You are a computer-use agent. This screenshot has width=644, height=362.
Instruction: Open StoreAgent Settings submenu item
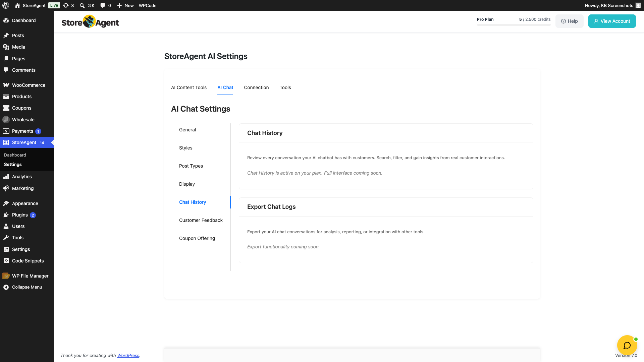click(13, 165)
